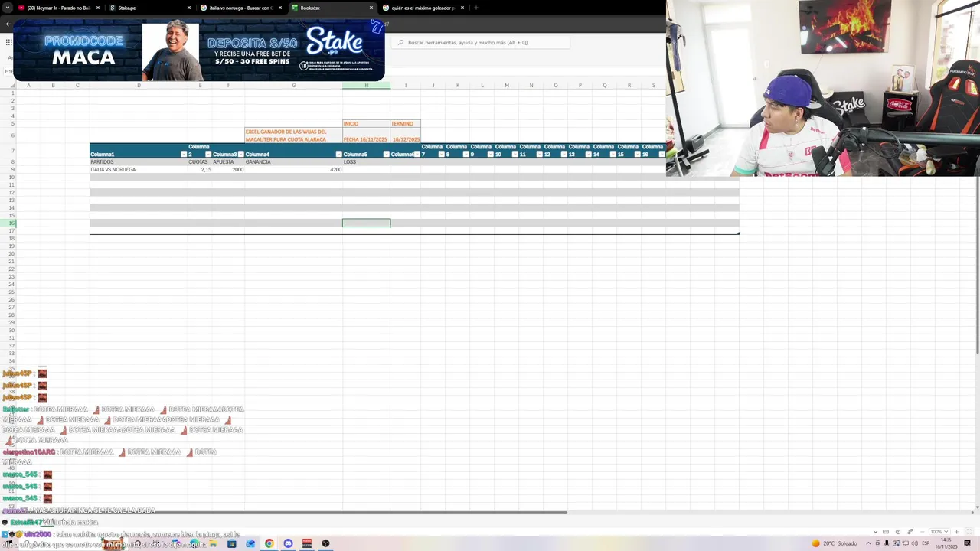This screenshot has width=980, height=551.
Task: Close the Neymar Jr YouTube tab
Action: tap(98, 8)
